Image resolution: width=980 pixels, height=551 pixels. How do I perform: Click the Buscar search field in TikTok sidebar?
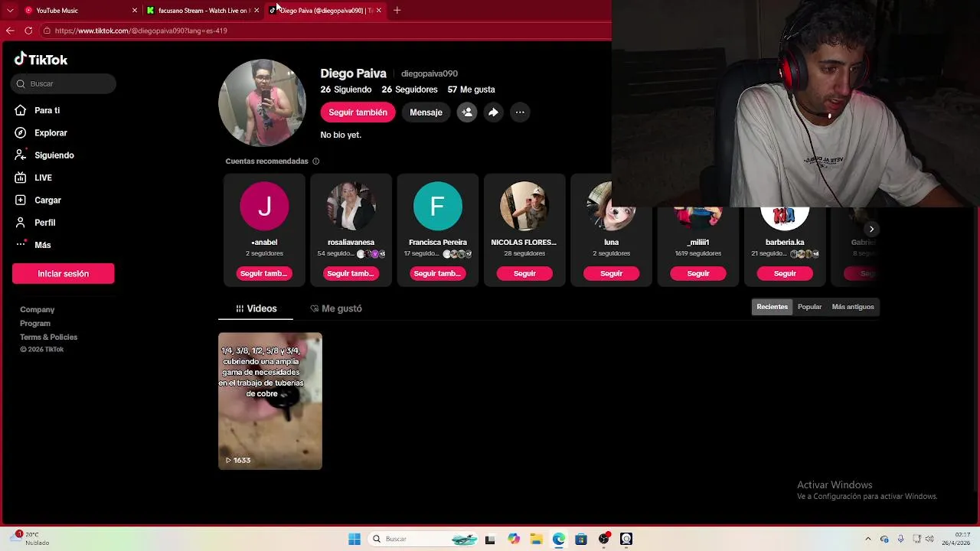(x=64, y=83)
